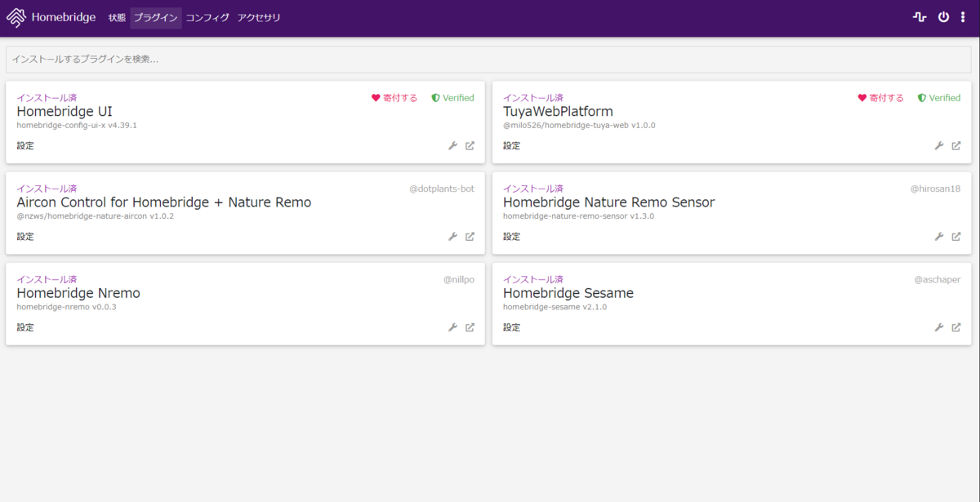The image size is (980, 502).
Task: Click Aircon Control for Homebridge + Nature Remo title
Action: 164,202
